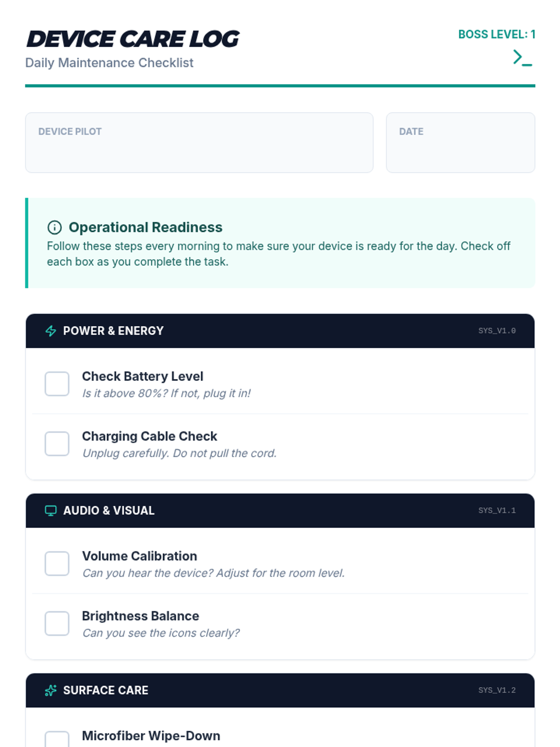Click into the Date field
Screen dimensions: 560x747
460,149
